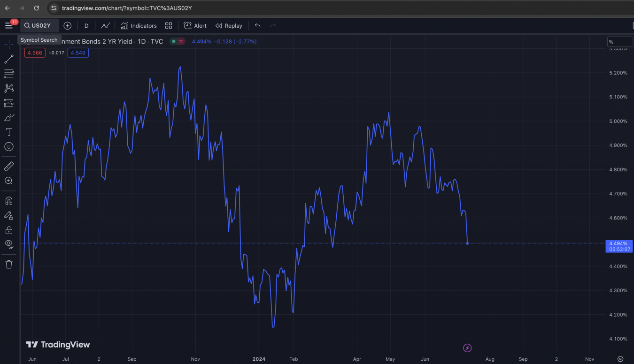Open chart settings gear at bottom right
This screenshot has width=634, height=364.
pyautogui.click(x=620, y=359)
